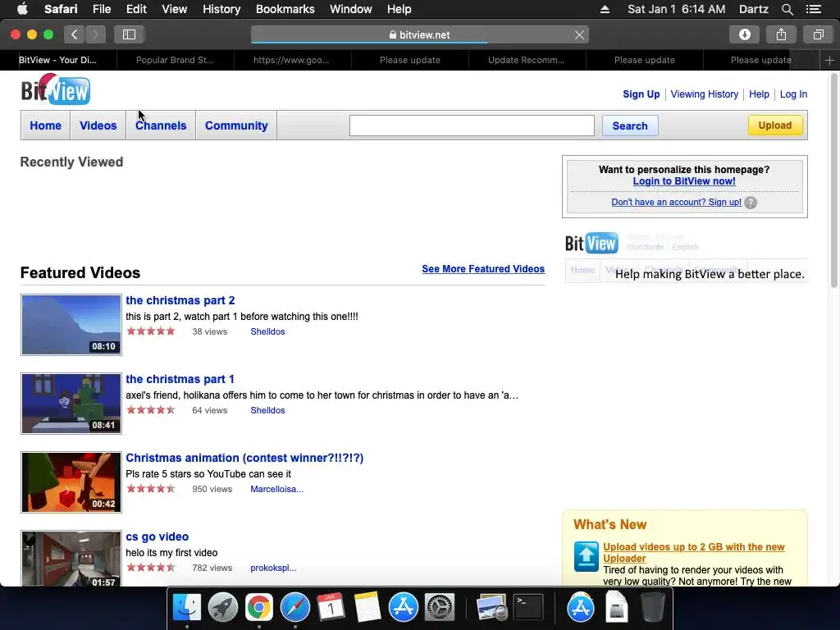This screenshot has width=840, height=630.
Task: Add a new tab with the plus button
Action: (829, 60)
